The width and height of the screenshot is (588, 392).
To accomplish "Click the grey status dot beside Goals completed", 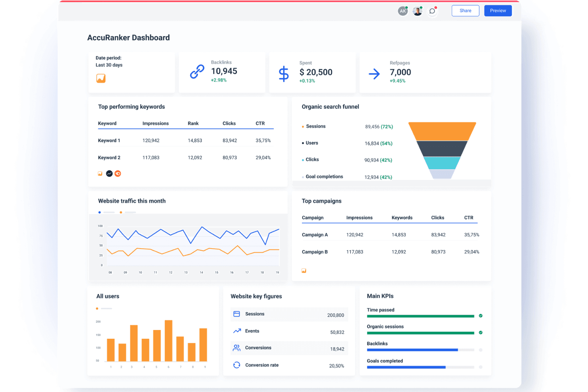I will click(x=481, y=367).
